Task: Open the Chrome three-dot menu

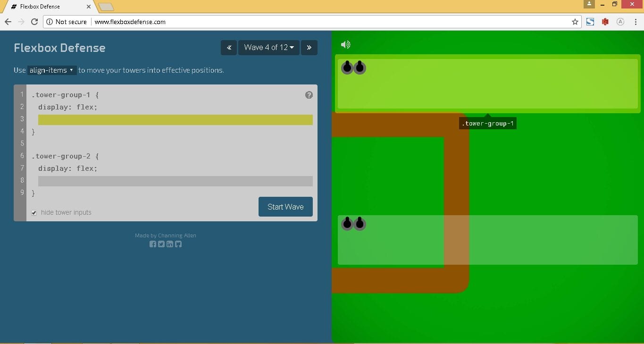Action: 635,22
